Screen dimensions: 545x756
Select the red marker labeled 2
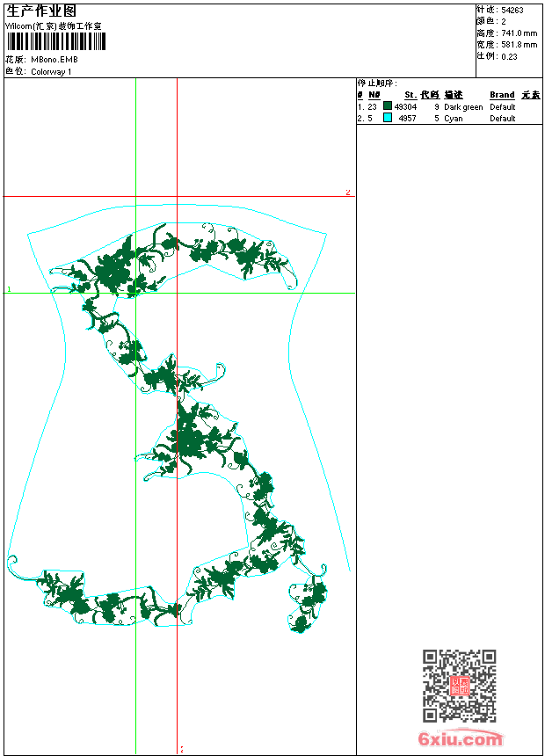point(348,193)
